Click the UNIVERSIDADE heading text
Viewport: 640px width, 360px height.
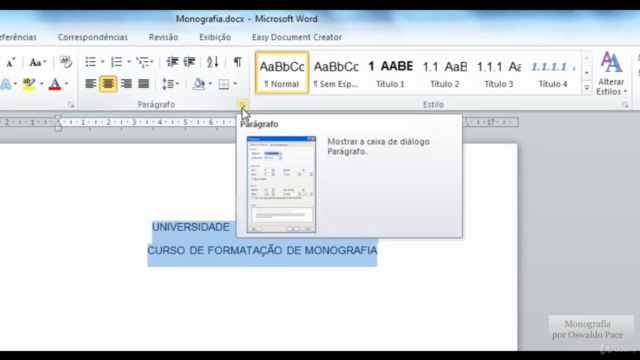191,227
